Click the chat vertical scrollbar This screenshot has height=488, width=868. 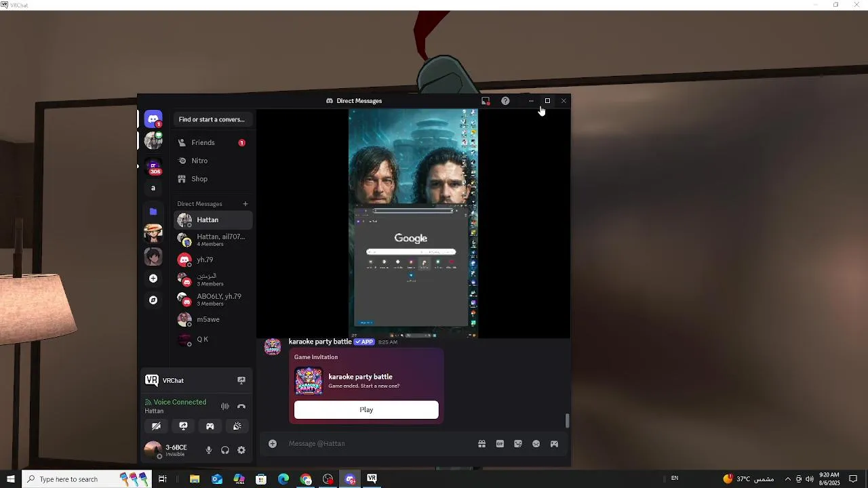tap(568, 420)
